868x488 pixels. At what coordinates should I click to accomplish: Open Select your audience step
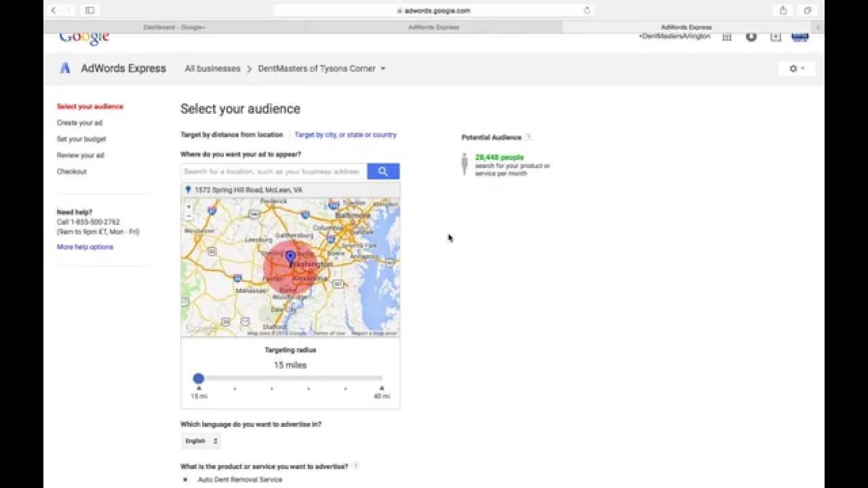(90, 106)
